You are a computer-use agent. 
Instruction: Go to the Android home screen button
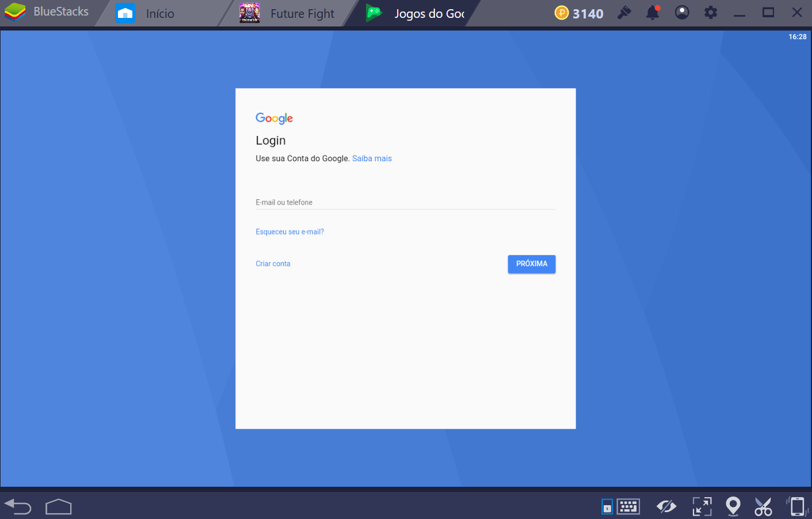coord(59,506)
